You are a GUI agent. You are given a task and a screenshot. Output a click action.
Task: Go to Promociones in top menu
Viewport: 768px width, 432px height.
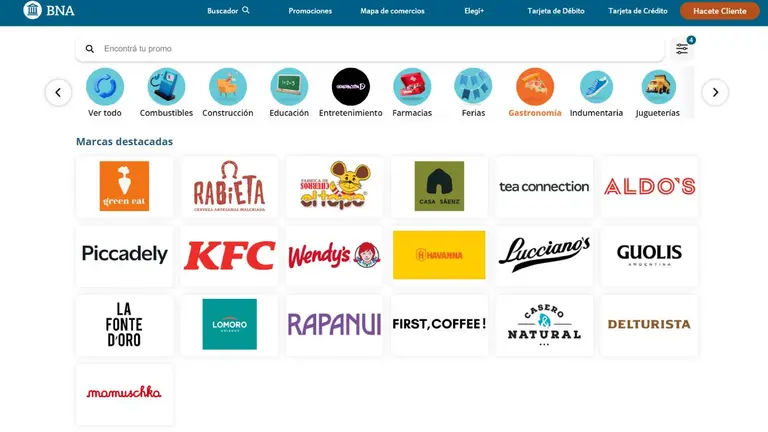(x=310, y=11)
